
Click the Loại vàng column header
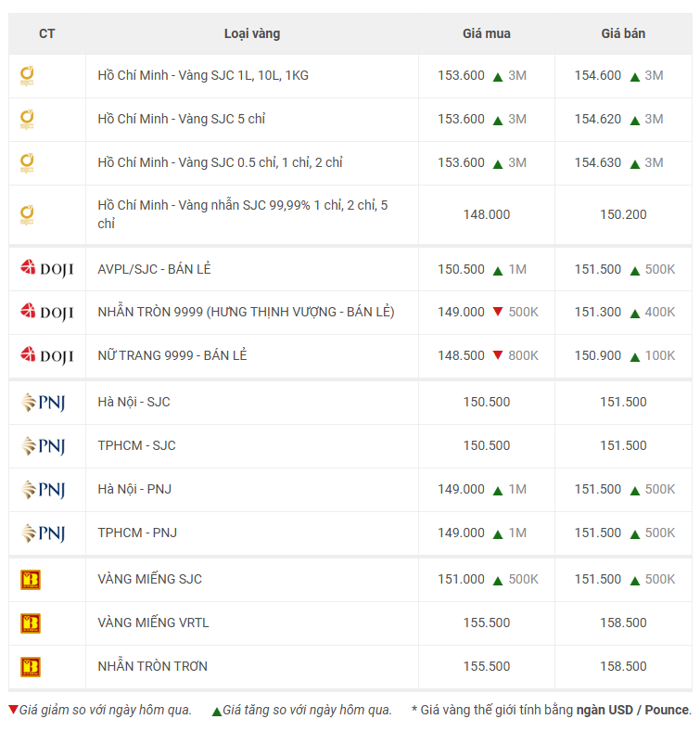(251, 33)
